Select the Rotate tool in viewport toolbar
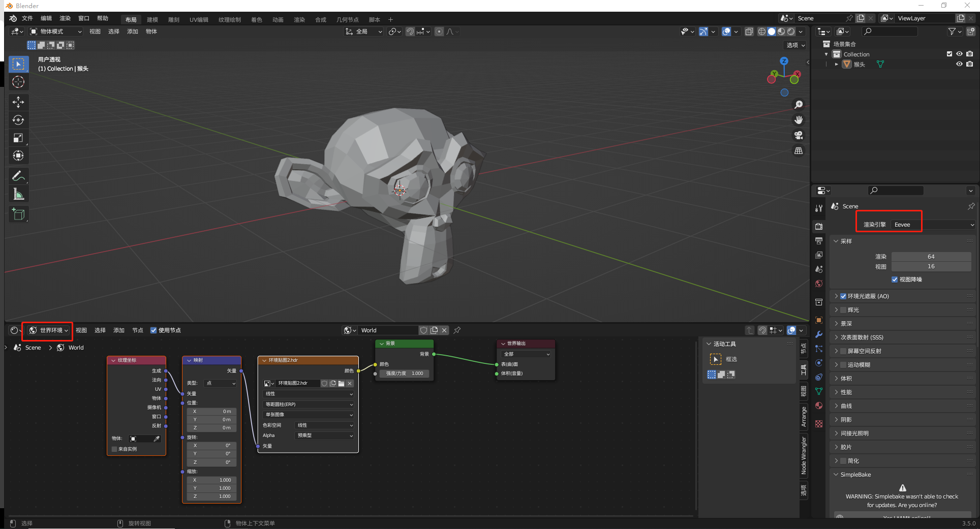The width and height of the screenshot is (980, 529). click(x=18, y=120)
